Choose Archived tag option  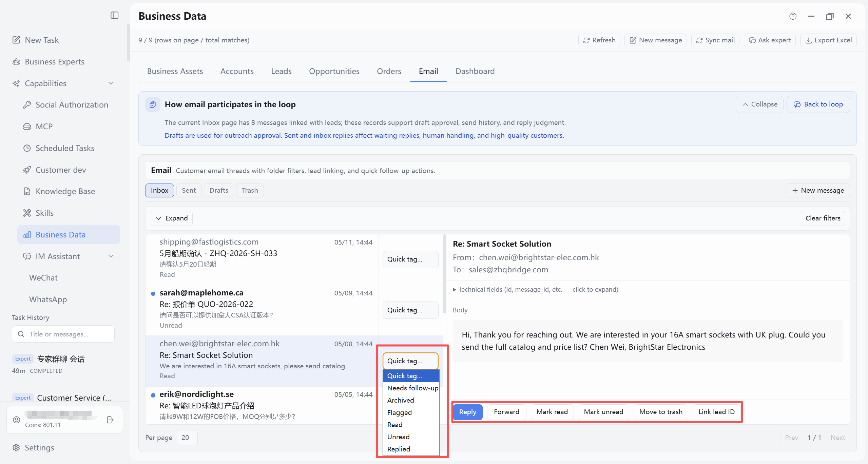(x=411, y=401)
